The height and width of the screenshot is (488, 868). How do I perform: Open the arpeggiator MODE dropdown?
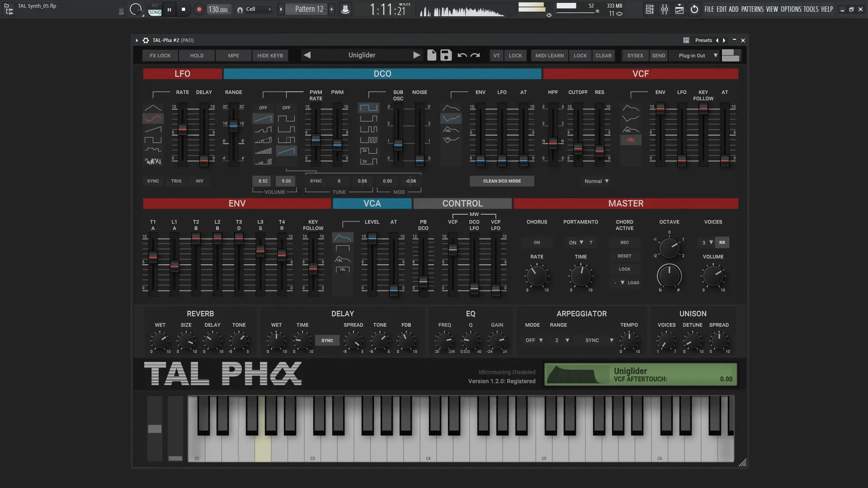point(534,340)
